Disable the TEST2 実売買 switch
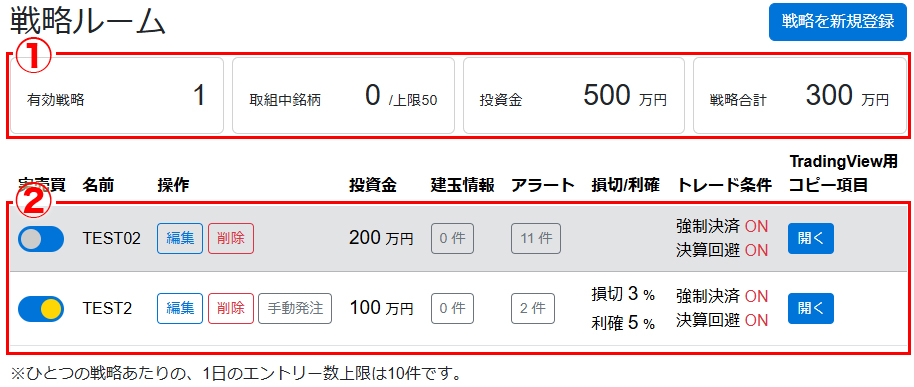Screen dimensions: 914x387 pos(41,308)
